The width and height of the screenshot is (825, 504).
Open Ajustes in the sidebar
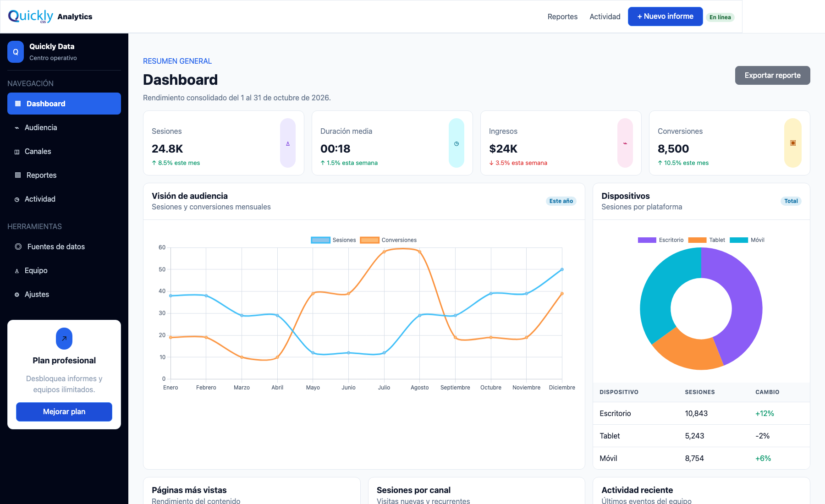click(64, 294)
